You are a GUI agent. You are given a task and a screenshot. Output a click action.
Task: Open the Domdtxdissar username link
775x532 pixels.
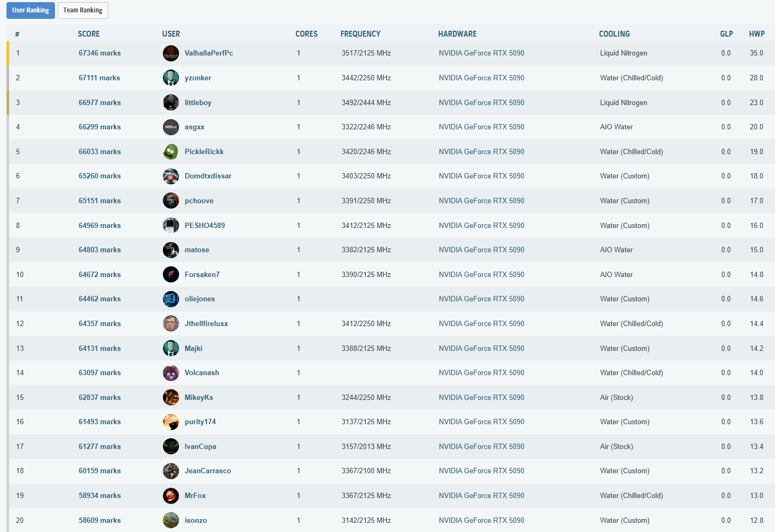(208, 176)
